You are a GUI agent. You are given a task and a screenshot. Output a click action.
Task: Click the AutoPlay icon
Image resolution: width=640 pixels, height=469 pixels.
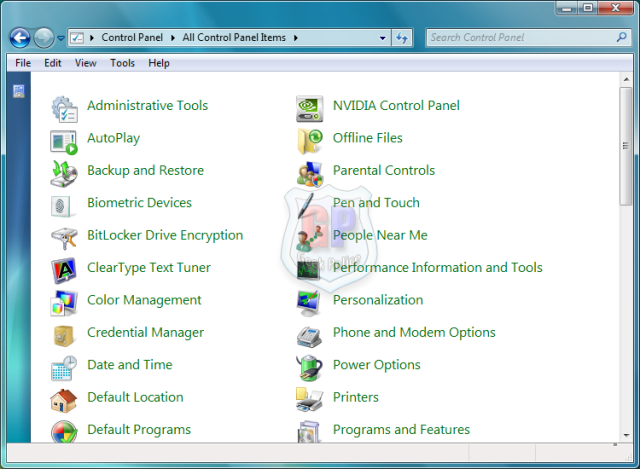click(64, 142)
